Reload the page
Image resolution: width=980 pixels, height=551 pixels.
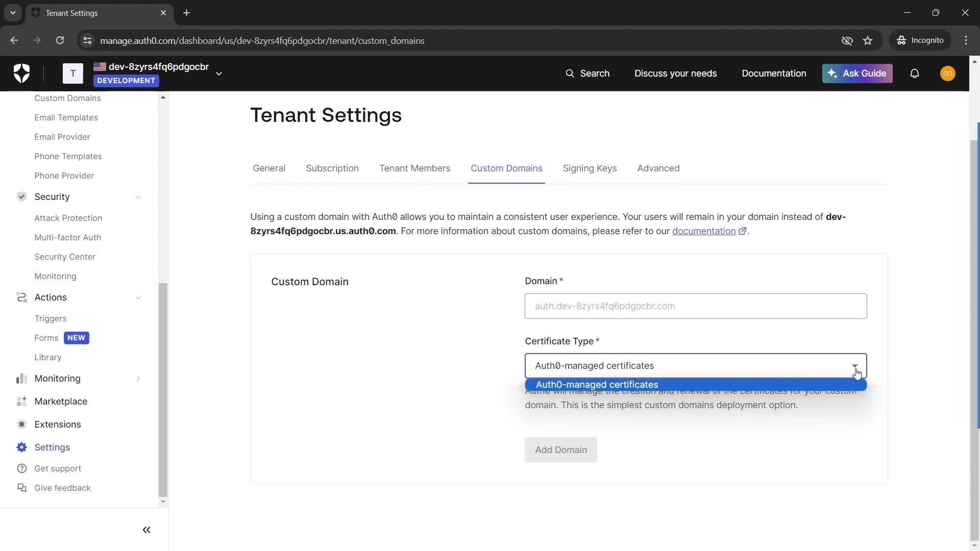pyautogui.click(x=60, y=40)
